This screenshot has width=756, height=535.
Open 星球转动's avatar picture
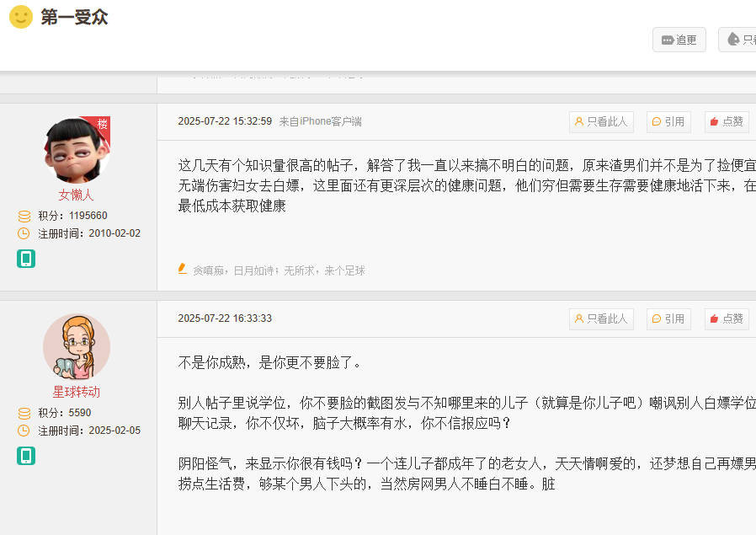coord(77,347)
